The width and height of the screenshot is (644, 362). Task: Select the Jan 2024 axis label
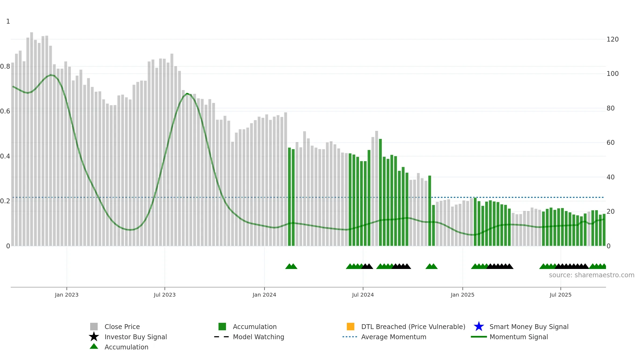[264, 295]
